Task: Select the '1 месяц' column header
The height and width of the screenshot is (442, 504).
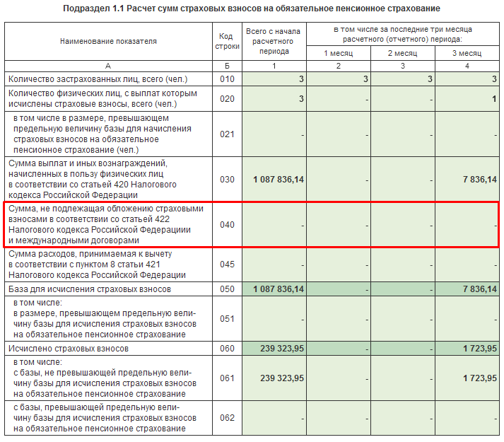Action: 339,53
